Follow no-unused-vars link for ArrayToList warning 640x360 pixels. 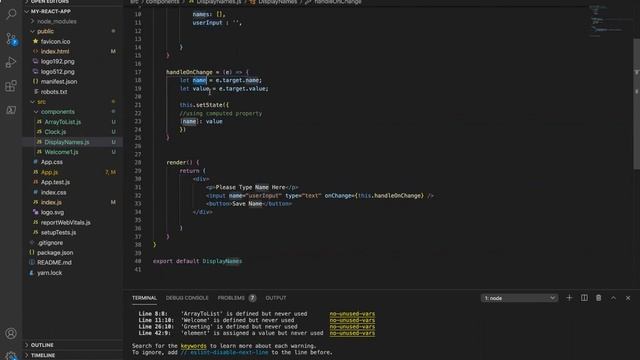tap(352, 314)
